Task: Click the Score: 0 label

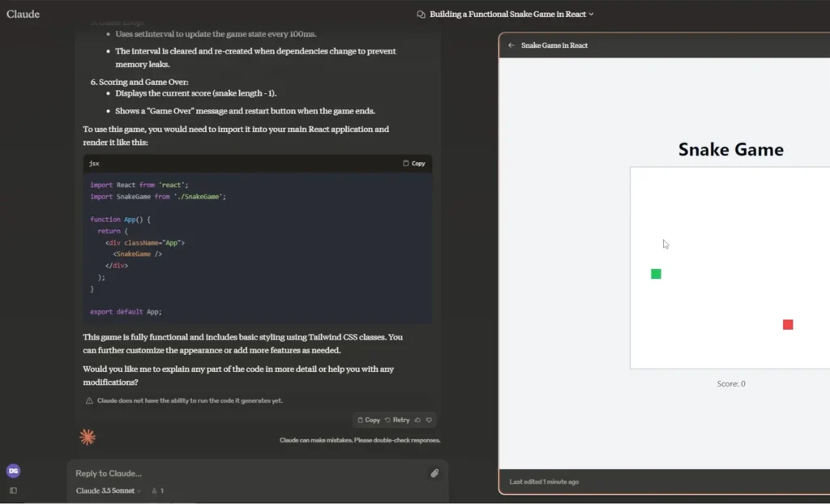Action: [x=731, y=384]
